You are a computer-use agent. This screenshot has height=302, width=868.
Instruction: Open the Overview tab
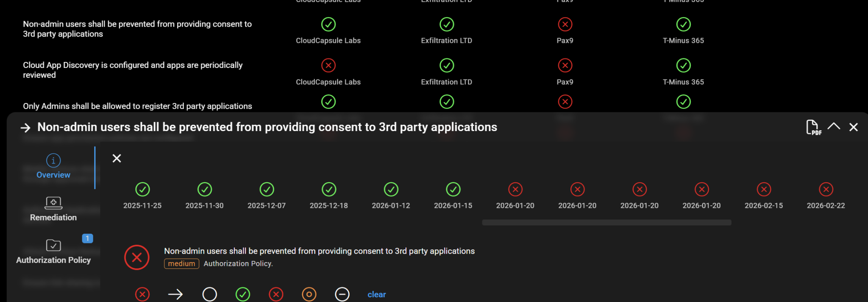[x=53, y=166]
